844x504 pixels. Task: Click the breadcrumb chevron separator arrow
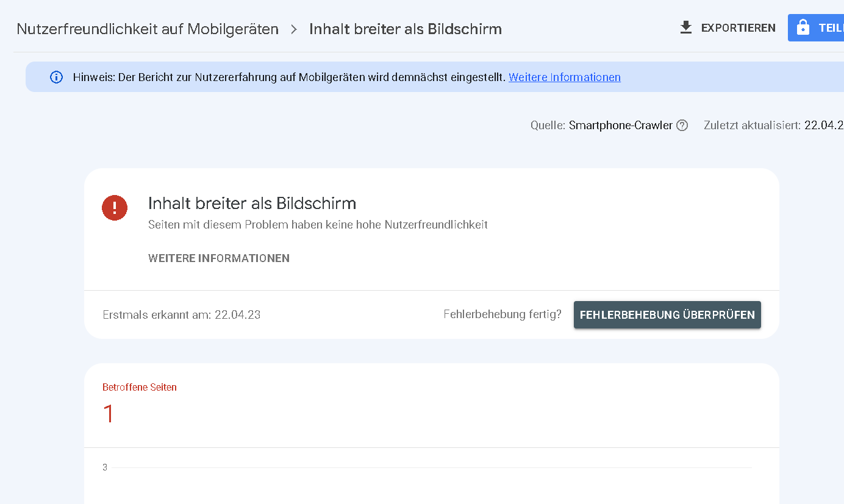294,29
